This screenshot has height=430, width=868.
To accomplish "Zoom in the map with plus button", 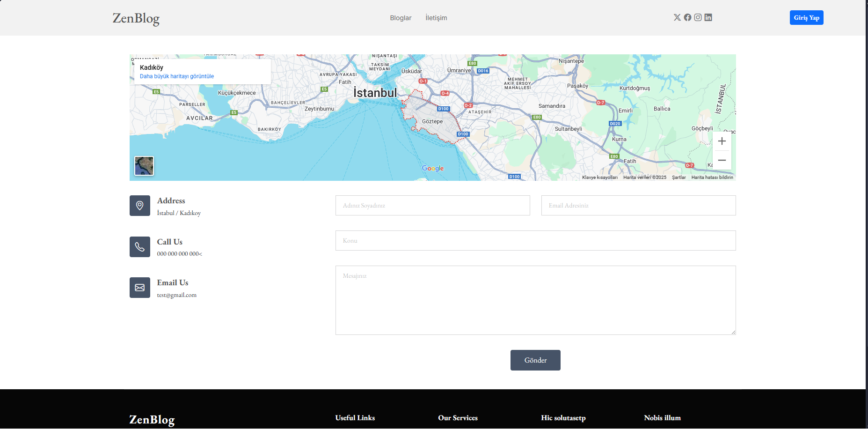I will (722, 141).
